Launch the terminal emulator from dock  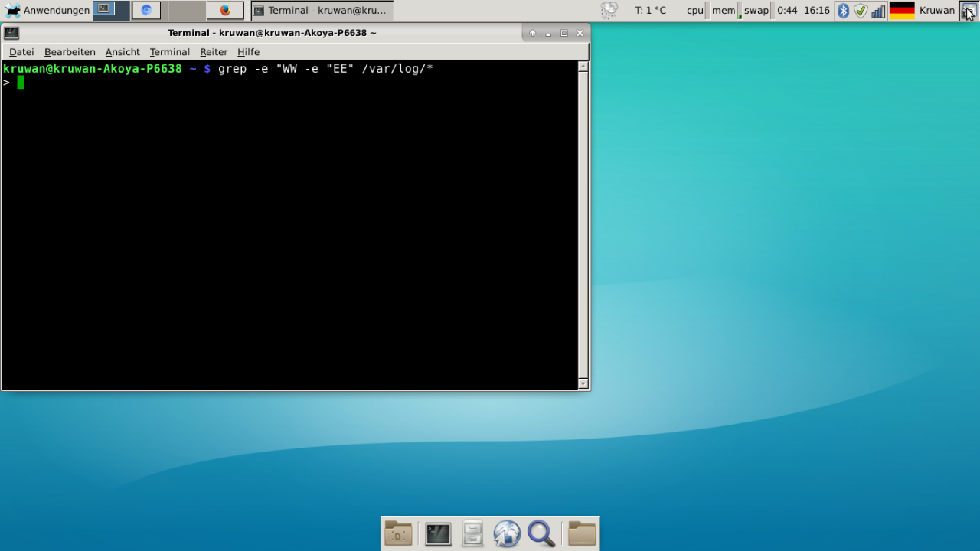coord(438,533)
